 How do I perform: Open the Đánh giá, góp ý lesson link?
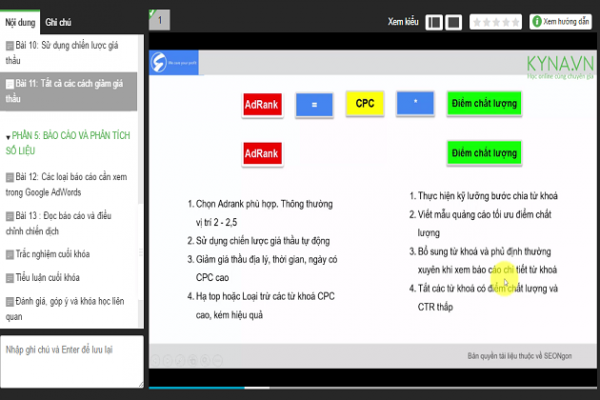[x=70, y=306]
